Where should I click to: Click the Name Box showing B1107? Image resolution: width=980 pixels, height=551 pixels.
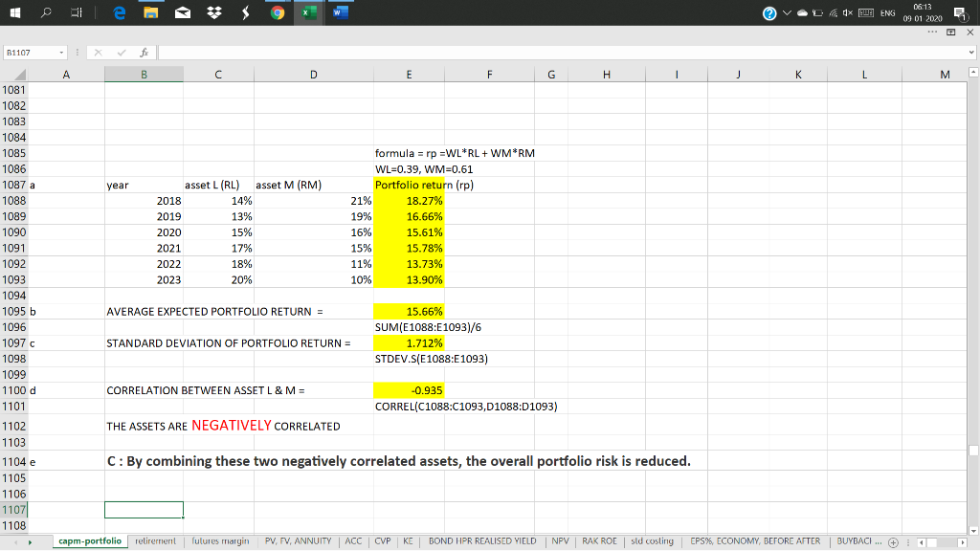(x=30, y=53)
